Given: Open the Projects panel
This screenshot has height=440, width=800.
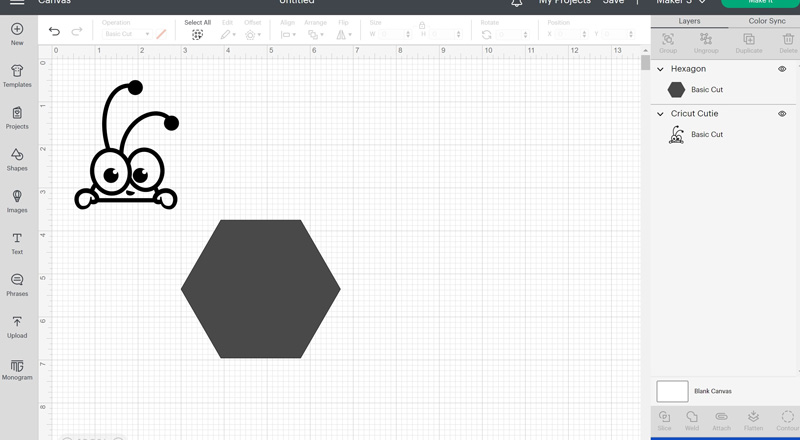Looking at the screenshot, I should (17, 118).
